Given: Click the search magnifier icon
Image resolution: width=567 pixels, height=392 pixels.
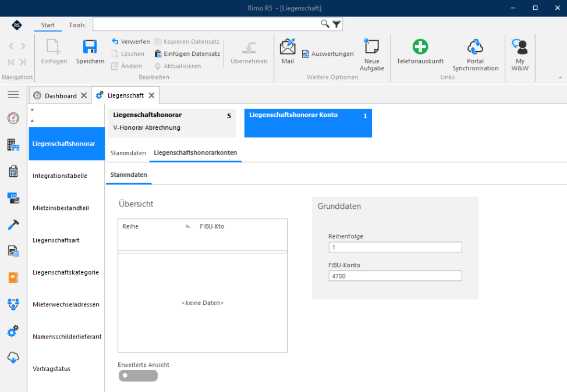Looking at the screenshot, I should [325, 24].
